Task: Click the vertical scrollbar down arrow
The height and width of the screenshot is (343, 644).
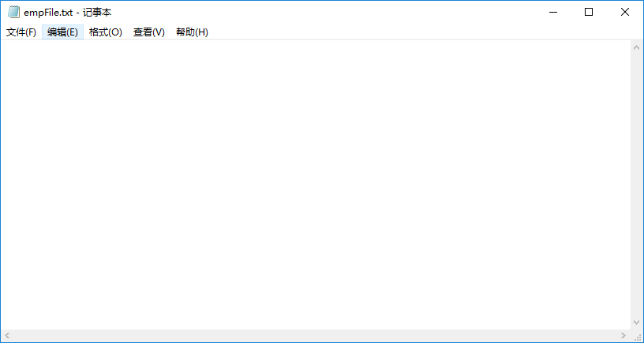Action: pyautogui.click(x=636, y=322)
